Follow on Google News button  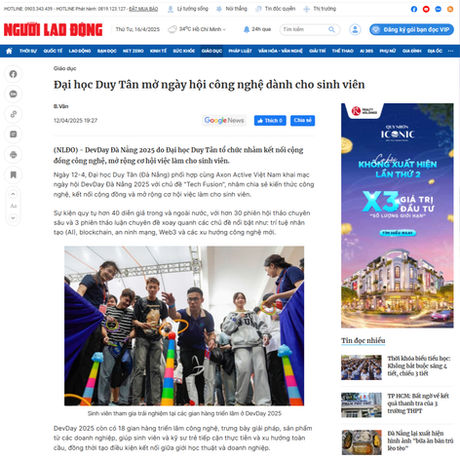click(x=224, y=120)
